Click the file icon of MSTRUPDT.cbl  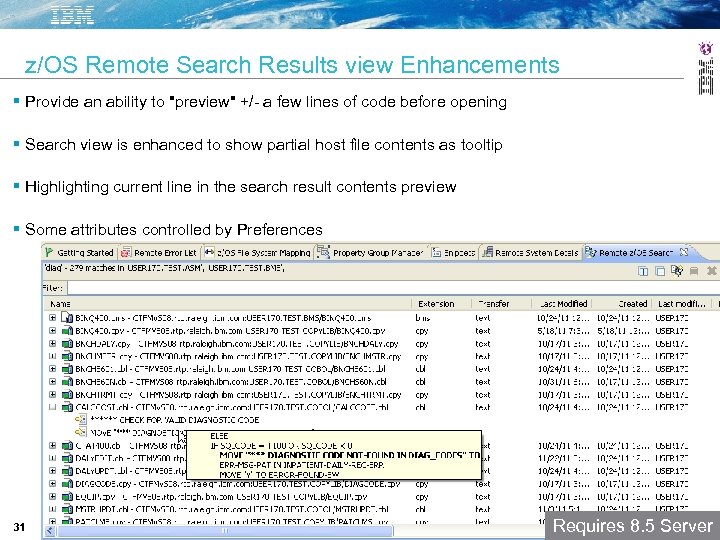[x=67, y=509]
